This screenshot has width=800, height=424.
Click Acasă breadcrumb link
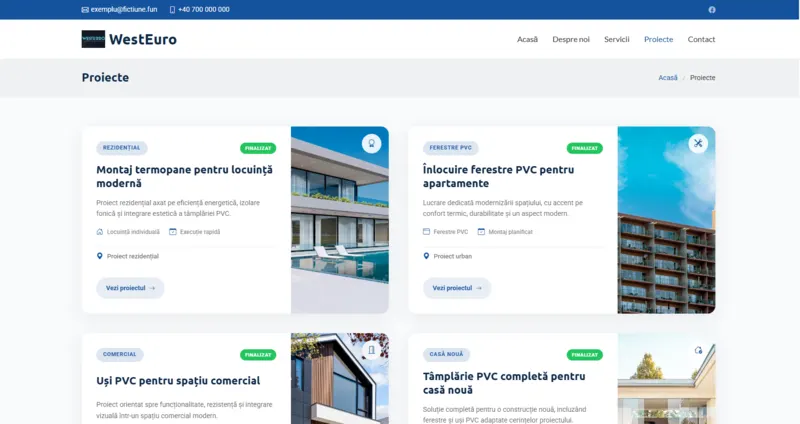pyautogui.click(x=668, y=78)
